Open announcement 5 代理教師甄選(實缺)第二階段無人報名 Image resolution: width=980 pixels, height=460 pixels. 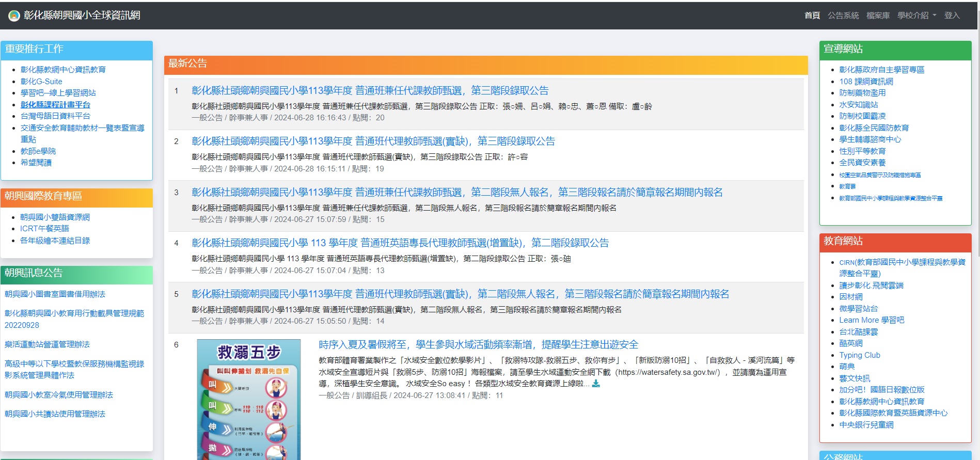[460, 294]
